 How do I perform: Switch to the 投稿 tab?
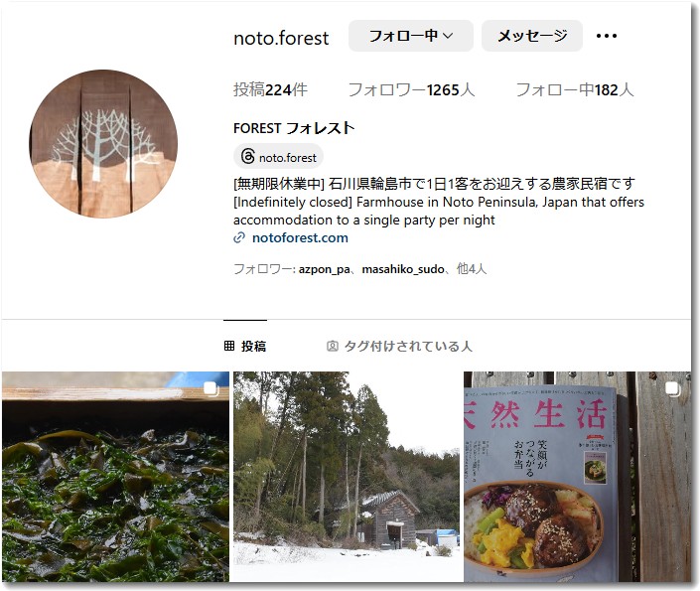tap(245, 346)
